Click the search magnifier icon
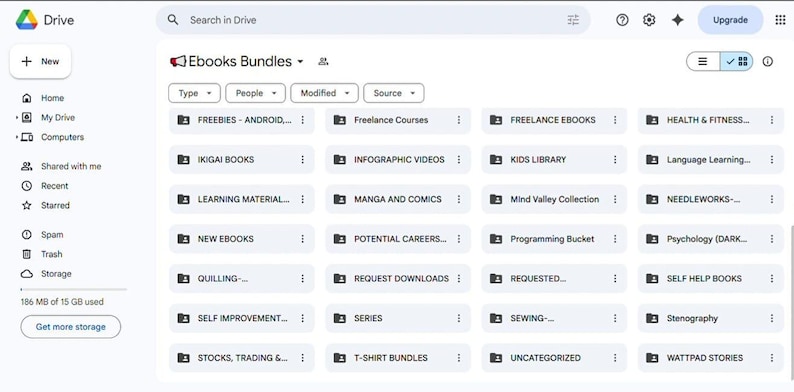794x392 pixels. tap(173, 20)
